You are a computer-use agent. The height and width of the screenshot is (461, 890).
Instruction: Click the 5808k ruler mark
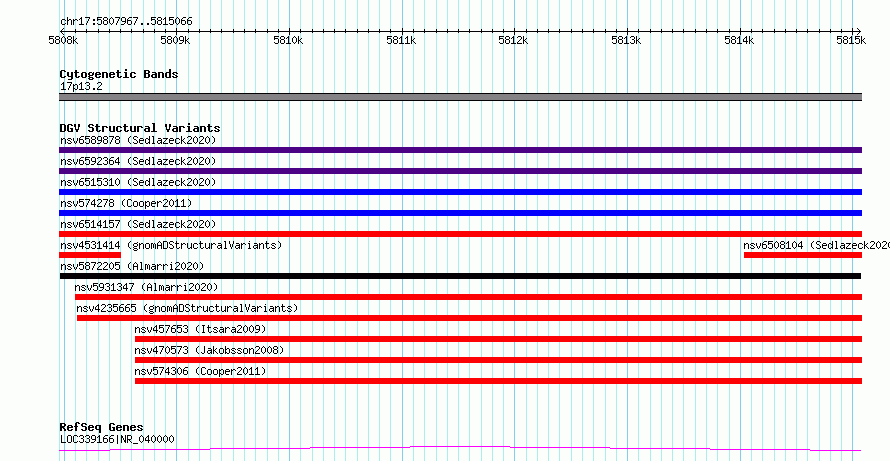pyautogui.click(x=63, y=40)
